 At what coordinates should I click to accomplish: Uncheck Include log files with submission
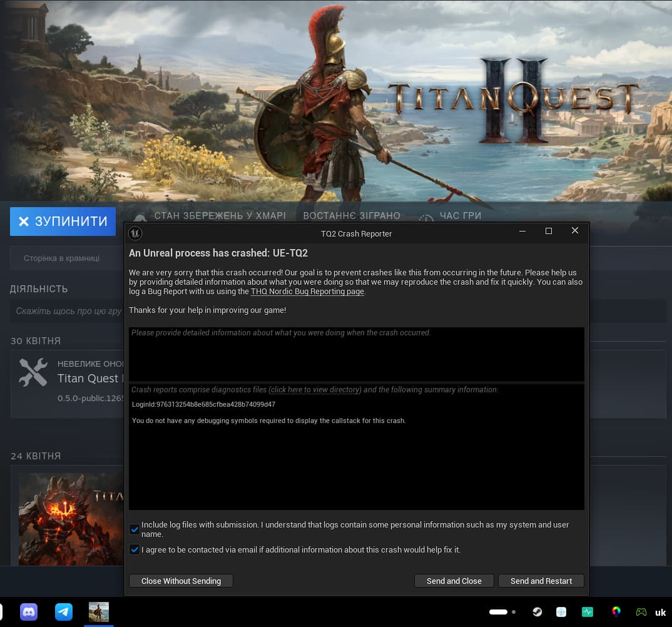135,529
